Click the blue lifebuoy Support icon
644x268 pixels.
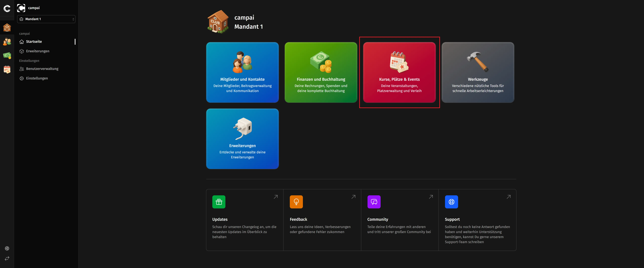452,202
